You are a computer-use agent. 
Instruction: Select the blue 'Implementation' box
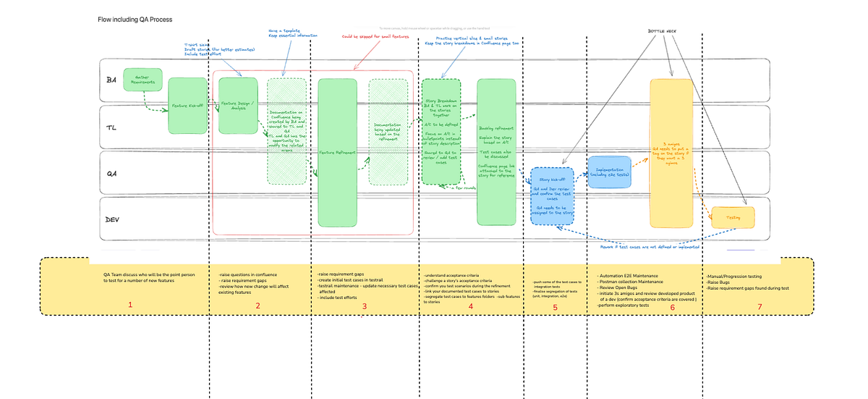coord(611,172)
